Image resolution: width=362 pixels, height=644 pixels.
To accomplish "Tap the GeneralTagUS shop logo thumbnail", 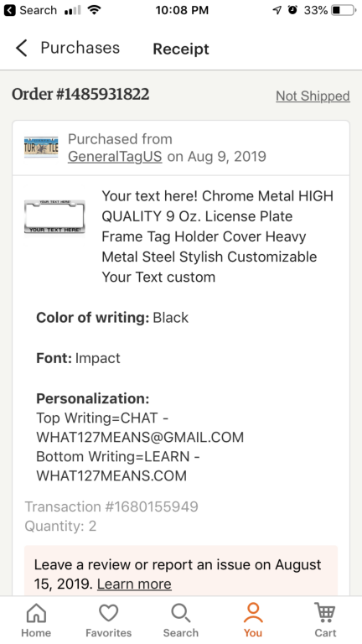I will coord(41,147).
